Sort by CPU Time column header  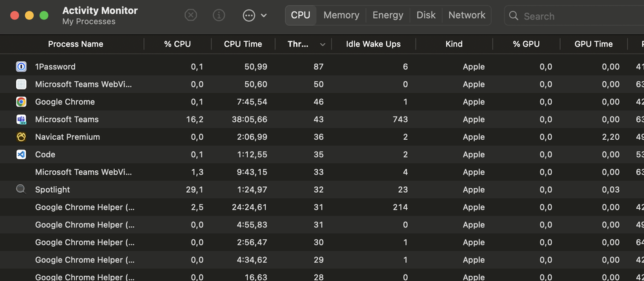[x=243, y=44]
